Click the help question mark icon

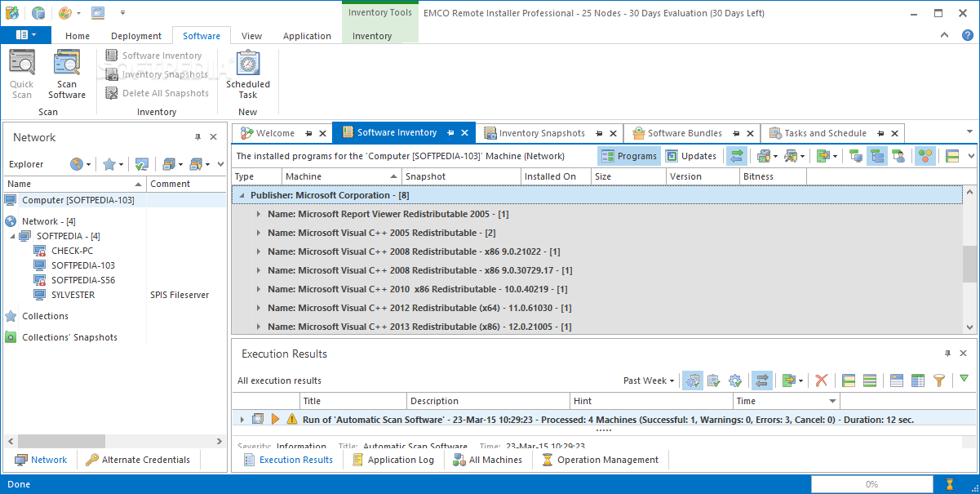click(967, 35)
